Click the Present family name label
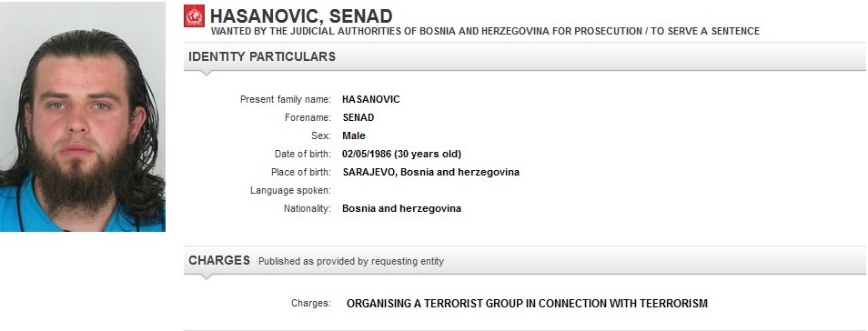868x331 pixels. (x=286, y=100)
